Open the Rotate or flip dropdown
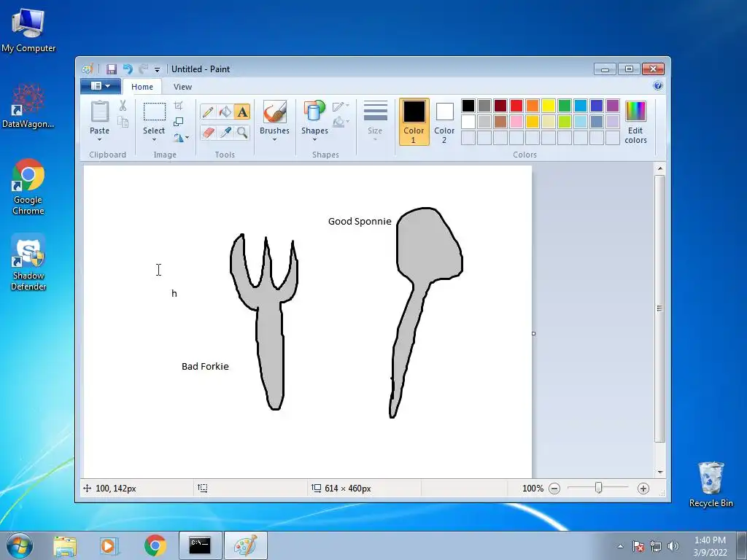The width and height of the screenshot is (747, 560). [x=181, y=138]
